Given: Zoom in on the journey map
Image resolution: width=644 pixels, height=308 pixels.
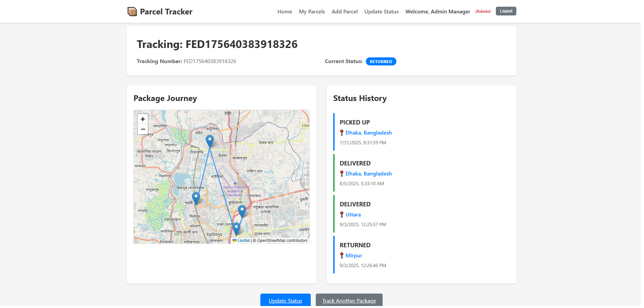Looking at the screenshot, I should point(143,119).
